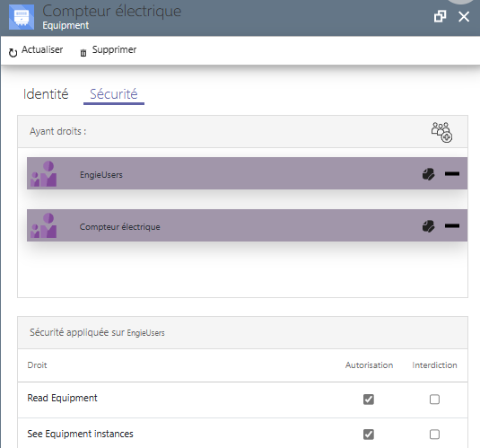480x448 pixels.
Task: Switch to the Identité tab
Action: [46, 94]
